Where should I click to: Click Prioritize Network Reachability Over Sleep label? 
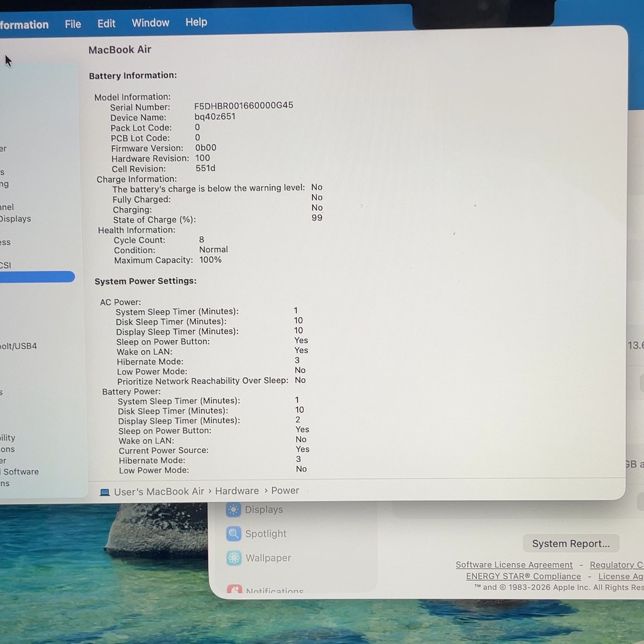(x=203, y=381)
